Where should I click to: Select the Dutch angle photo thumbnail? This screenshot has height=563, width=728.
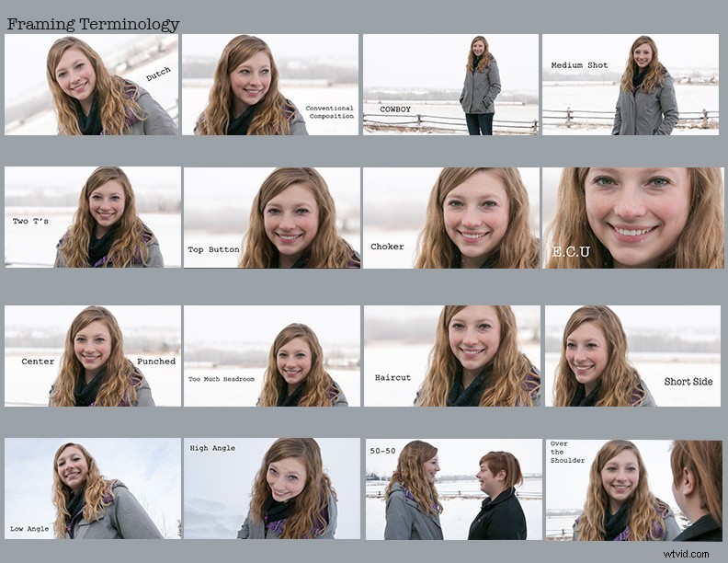92,85
